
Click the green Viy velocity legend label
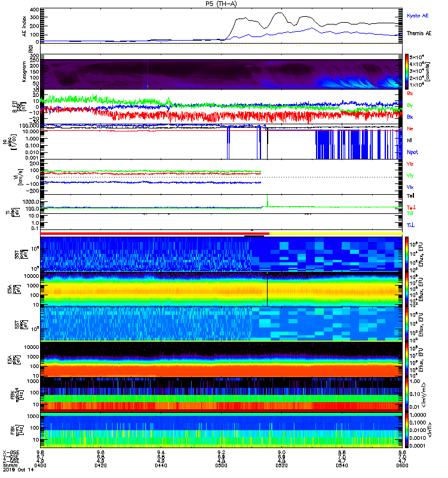coord(410,176)
